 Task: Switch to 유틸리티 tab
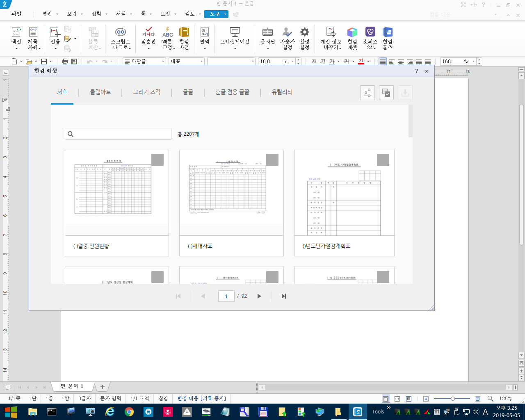tap(282, 92)
